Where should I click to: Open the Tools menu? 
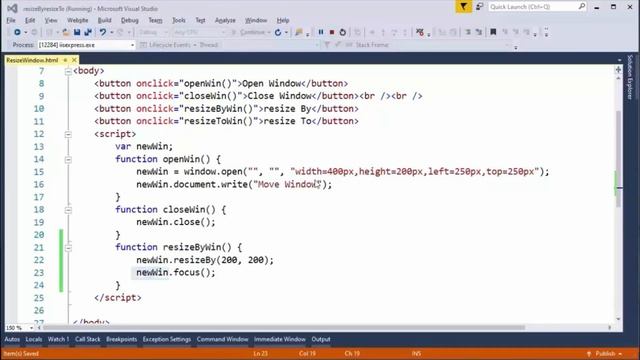178,20
